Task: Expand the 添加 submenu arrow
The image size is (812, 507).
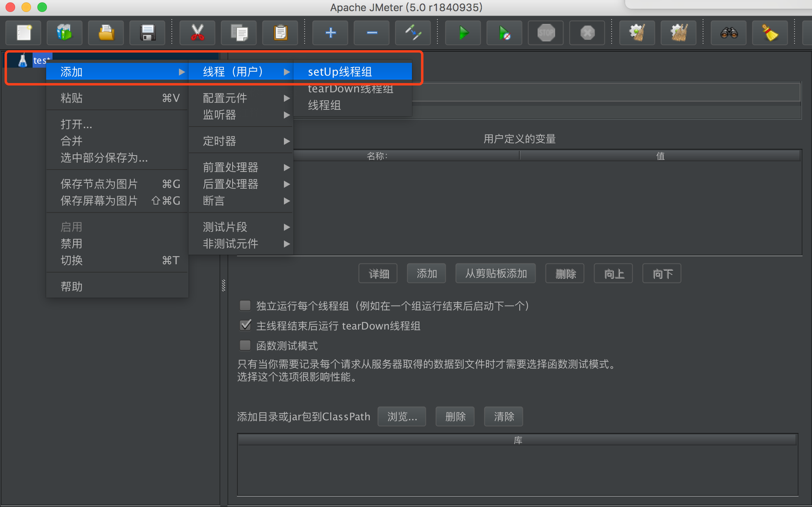Action: pos(182,72)
